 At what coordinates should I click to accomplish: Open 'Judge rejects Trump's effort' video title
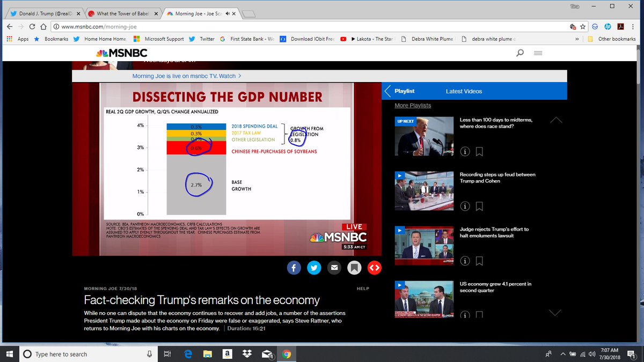pyautogui.click(x=494, y=232)
